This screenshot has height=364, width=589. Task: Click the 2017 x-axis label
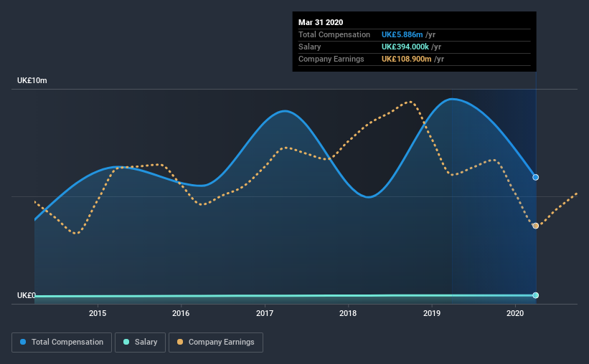[265, 313]
